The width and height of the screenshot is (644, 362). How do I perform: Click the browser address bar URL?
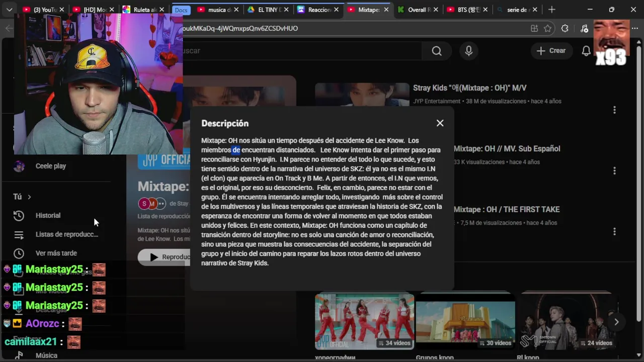pyautogui.click(x=240, y=29)
